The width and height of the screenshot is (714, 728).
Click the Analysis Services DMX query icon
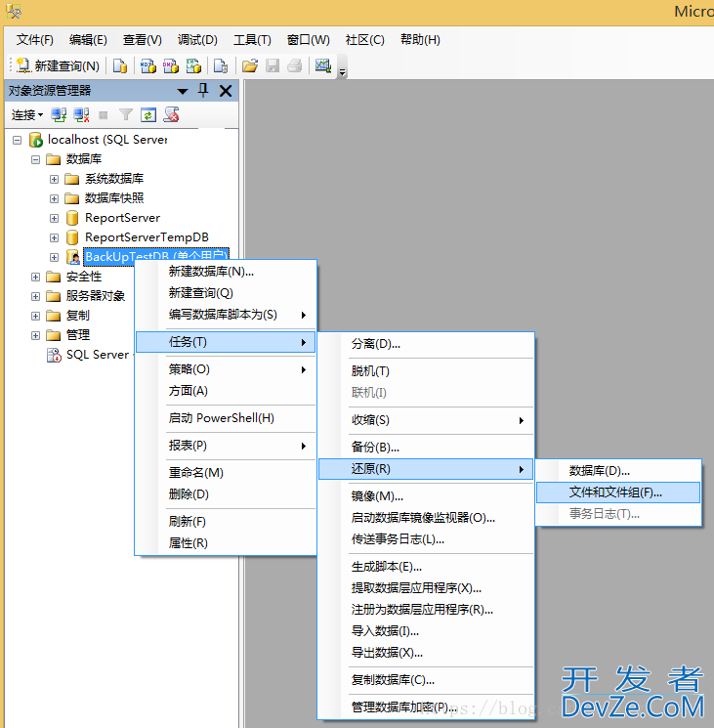(x=170, y=65)
